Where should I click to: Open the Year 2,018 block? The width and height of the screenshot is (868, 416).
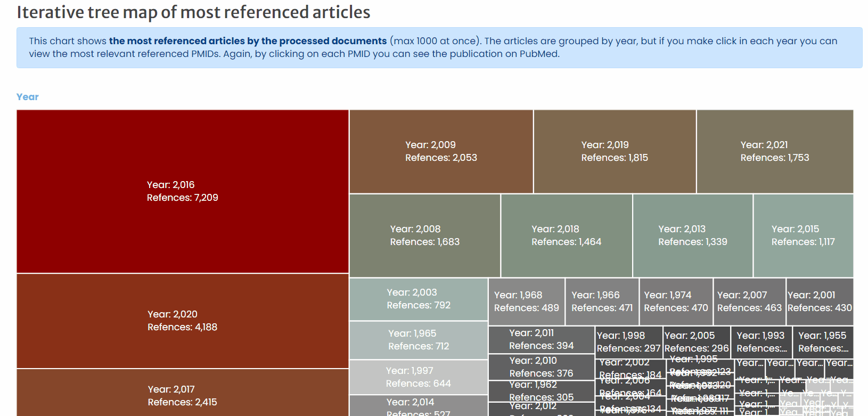(567, 235)
